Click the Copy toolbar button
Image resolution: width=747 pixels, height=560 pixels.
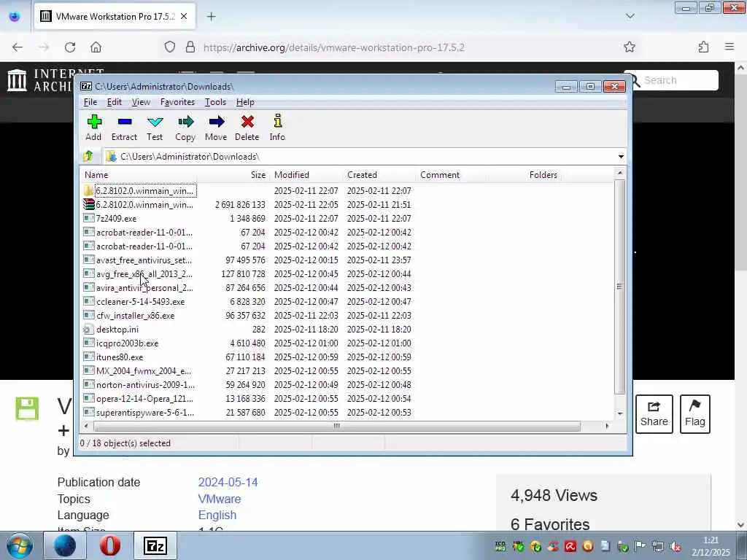pos(185,128)
